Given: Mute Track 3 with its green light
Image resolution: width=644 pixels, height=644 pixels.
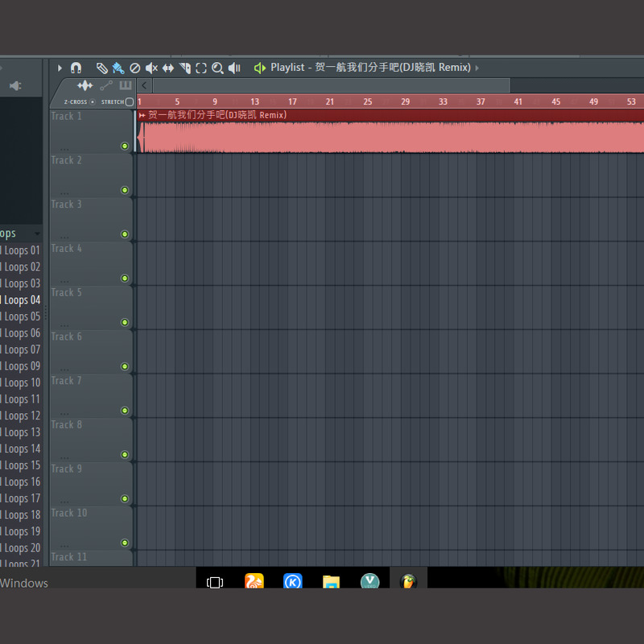Looking at the screenshot, I should 125,234.
